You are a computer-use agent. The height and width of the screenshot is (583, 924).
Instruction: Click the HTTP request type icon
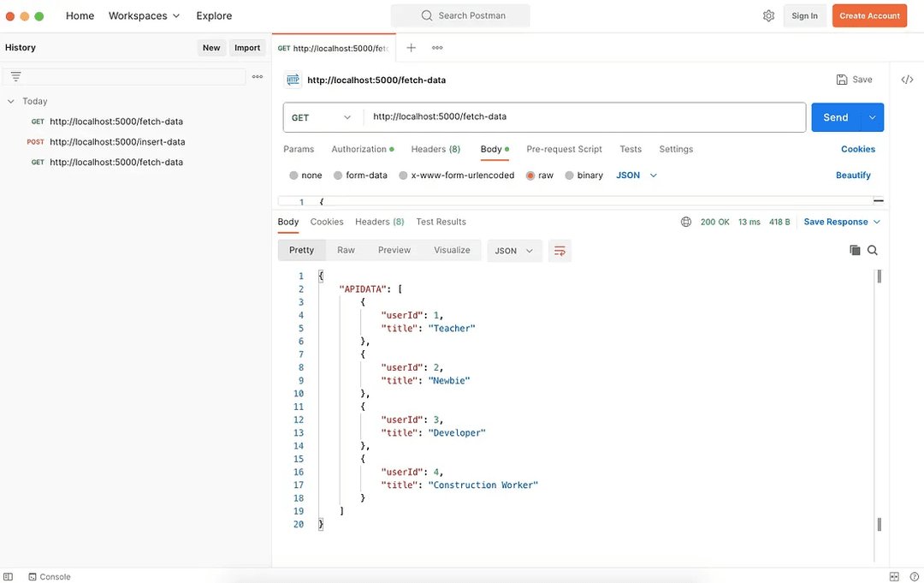(293, 80)
